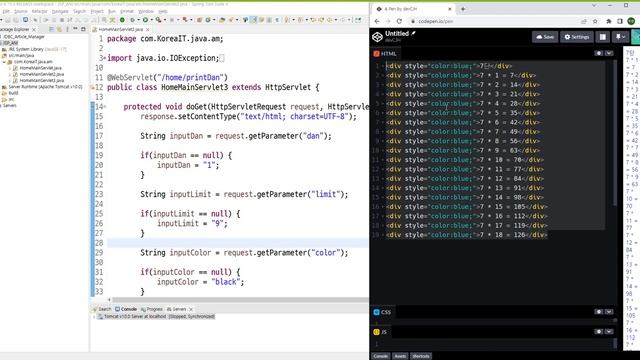Select the CSS editor tab

(382, 312)
